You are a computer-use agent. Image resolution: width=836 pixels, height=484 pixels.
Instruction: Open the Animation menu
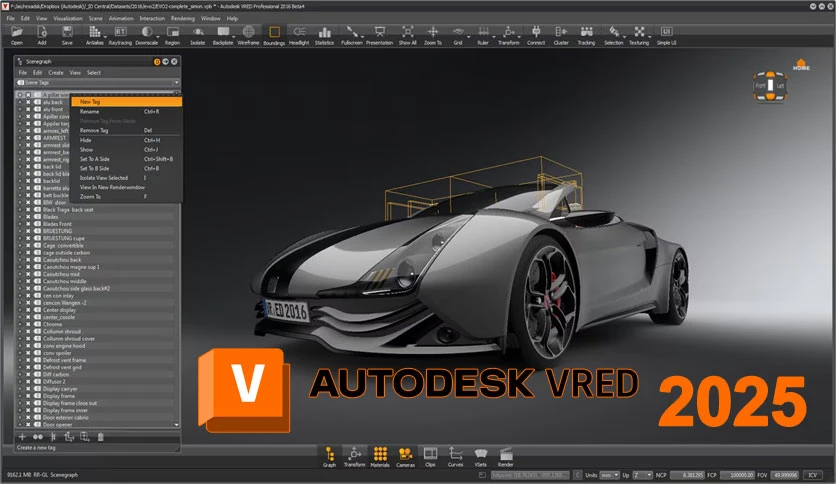click(121, 18)
